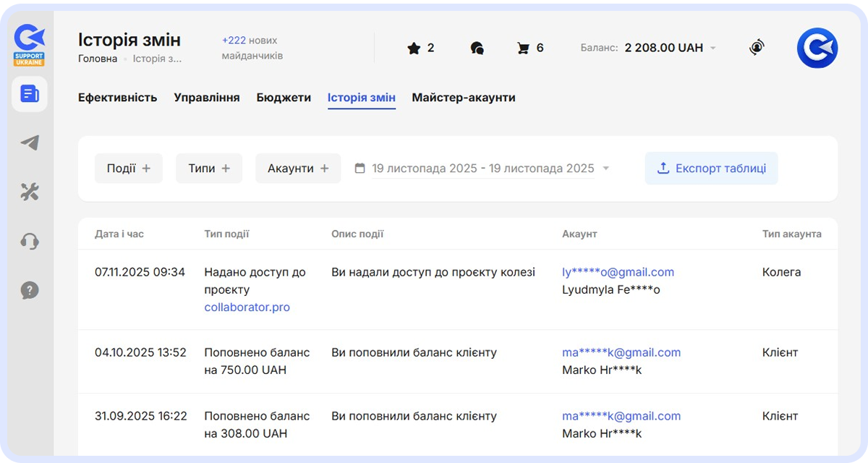Expand the Події filter
868x463 pixels.
[129, 169]
